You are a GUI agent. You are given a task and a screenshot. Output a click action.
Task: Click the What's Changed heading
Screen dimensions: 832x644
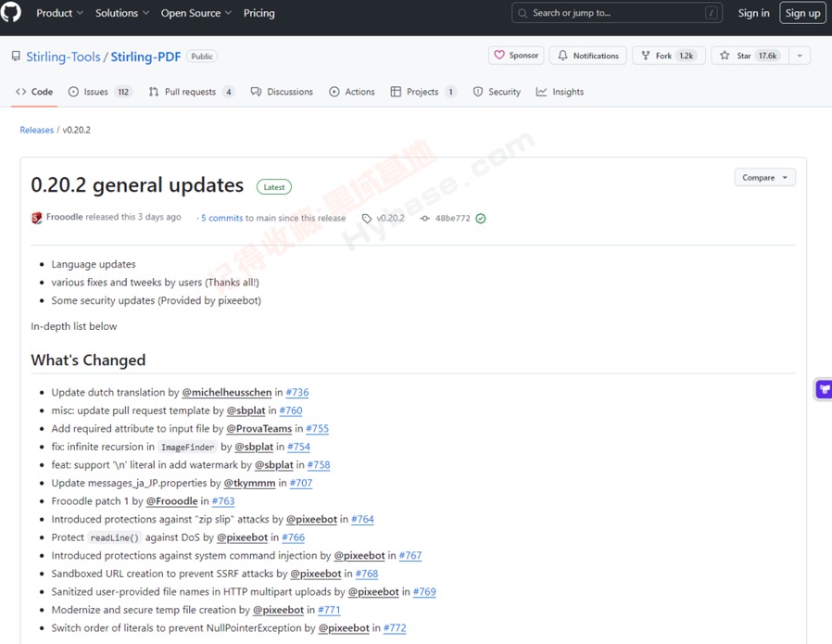coord(88,360)
